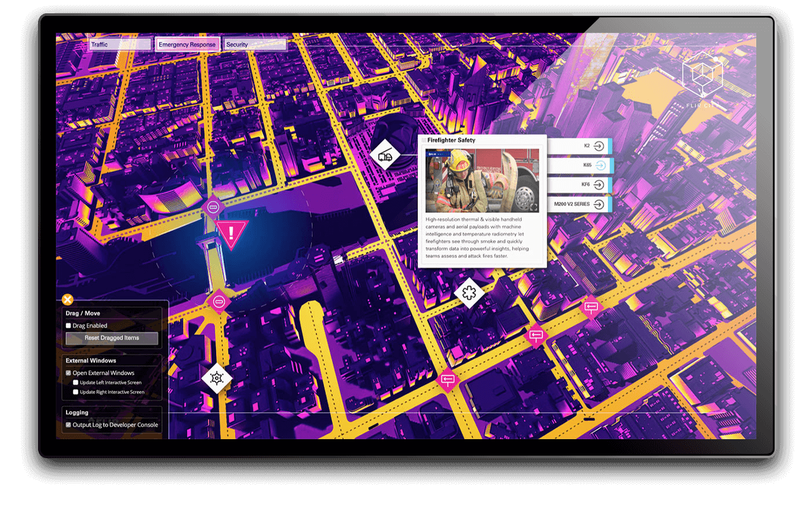
Task: Click the arrow icon next to K2
Action: (600, 146)
